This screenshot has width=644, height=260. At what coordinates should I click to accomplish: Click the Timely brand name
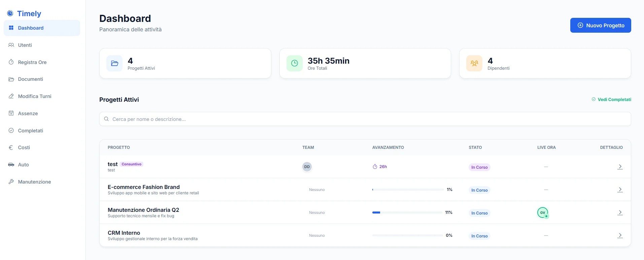tap(29, 13)
